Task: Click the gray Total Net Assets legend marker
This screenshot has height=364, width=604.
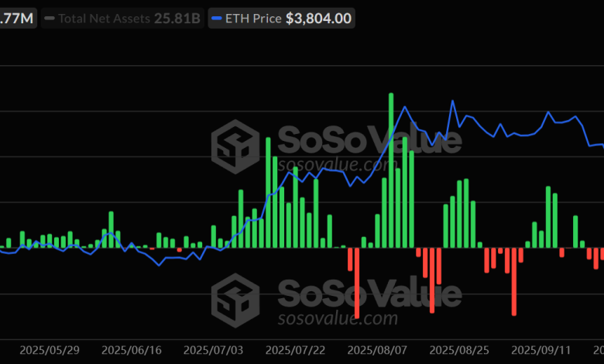Action: point(50,18)
